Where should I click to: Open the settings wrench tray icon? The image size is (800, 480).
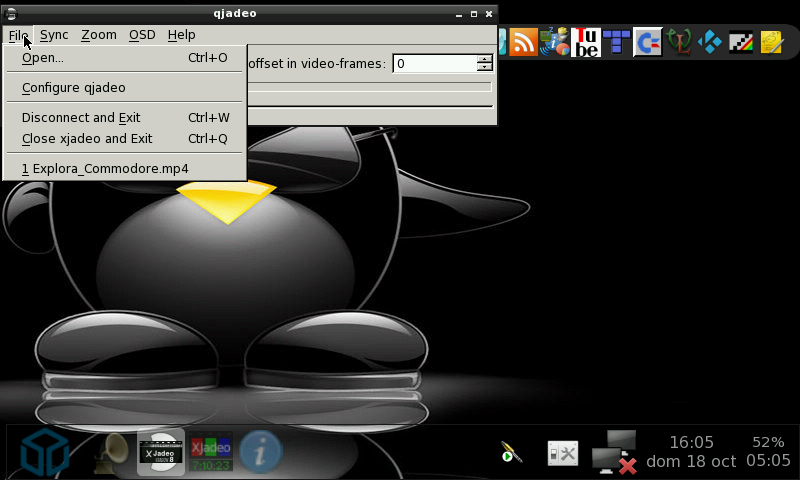[x=563, y=453]
